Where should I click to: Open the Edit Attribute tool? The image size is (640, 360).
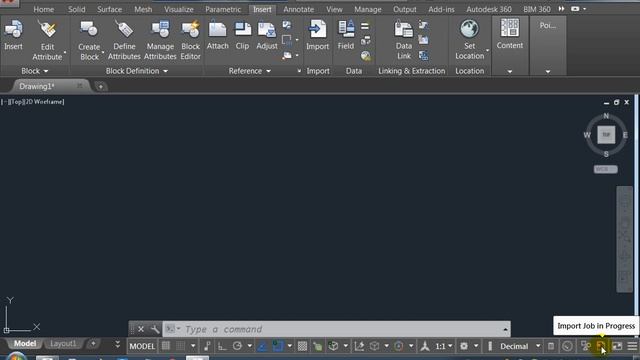click(x=47, y=40)
